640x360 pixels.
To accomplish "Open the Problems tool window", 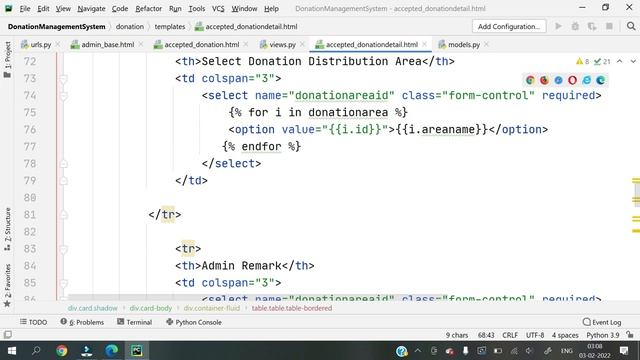I will tap(82, 322).
